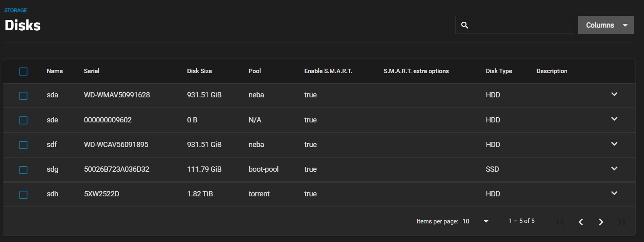Go to the first page

tap(560, 222)
